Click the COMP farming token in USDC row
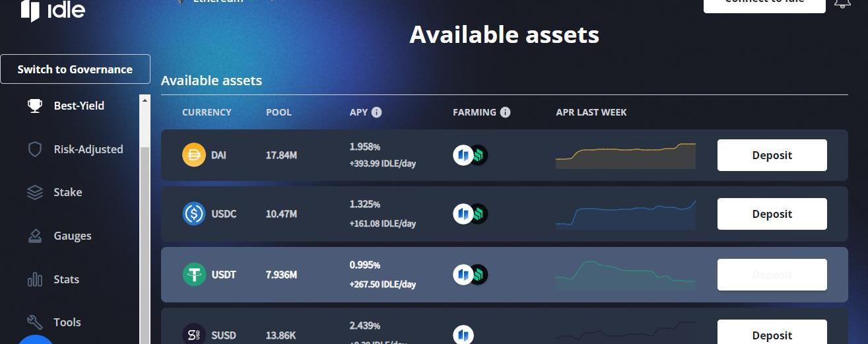868x344 pixels. [479, 214]
